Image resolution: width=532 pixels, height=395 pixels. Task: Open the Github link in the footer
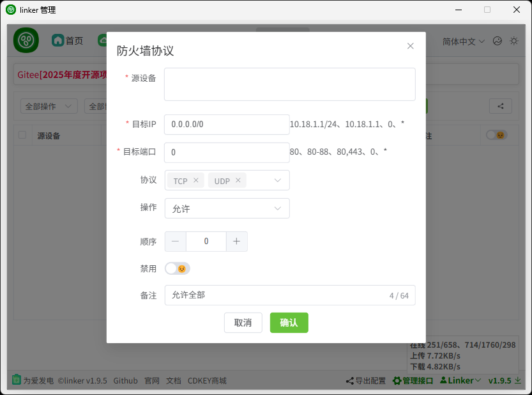coord(125,381)
